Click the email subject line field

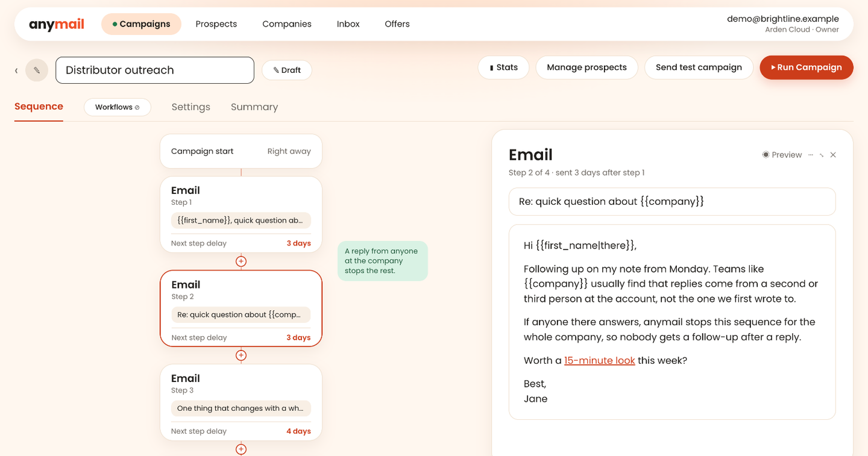click(x=672, y=202)
